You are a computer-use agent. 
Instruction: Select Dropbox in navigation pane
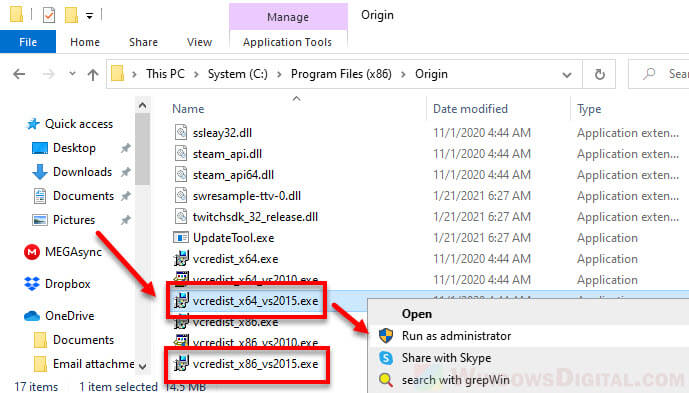[67, 284]
